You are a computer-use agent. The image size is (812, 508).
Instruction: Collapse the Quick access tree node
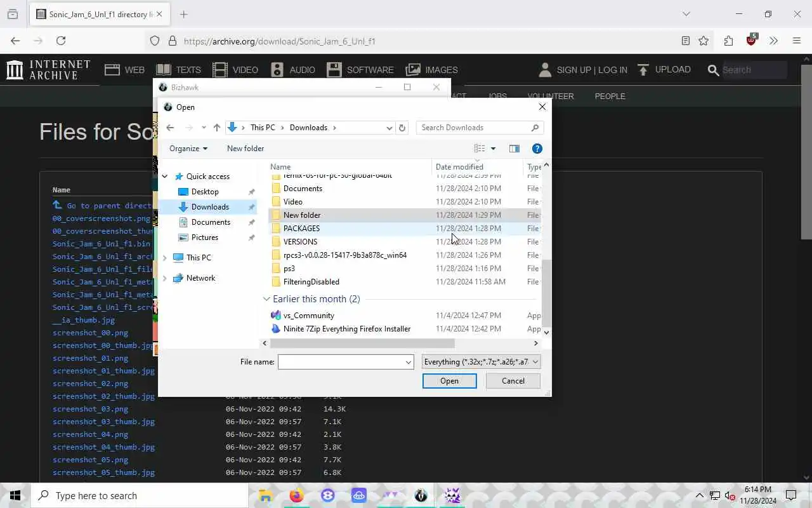[165, 177]
